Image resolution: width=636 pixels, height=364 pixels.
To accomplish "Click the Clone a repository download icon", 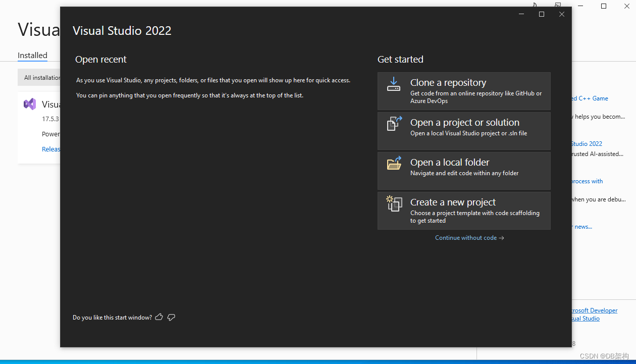I will [394, 84].
